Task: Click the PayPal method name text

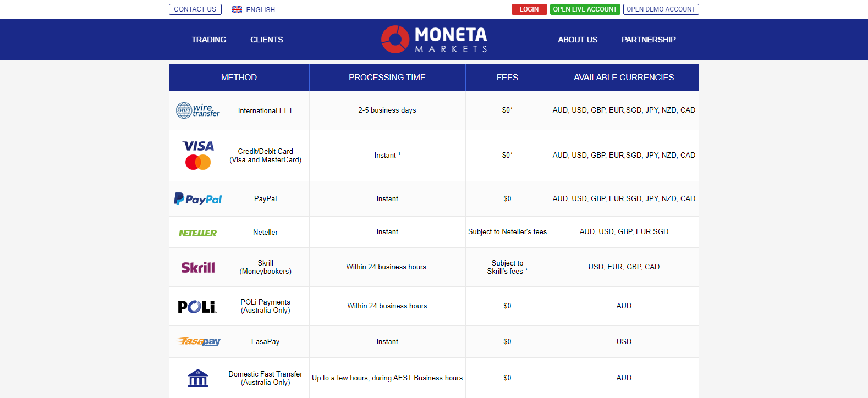Action: (266, 199)
